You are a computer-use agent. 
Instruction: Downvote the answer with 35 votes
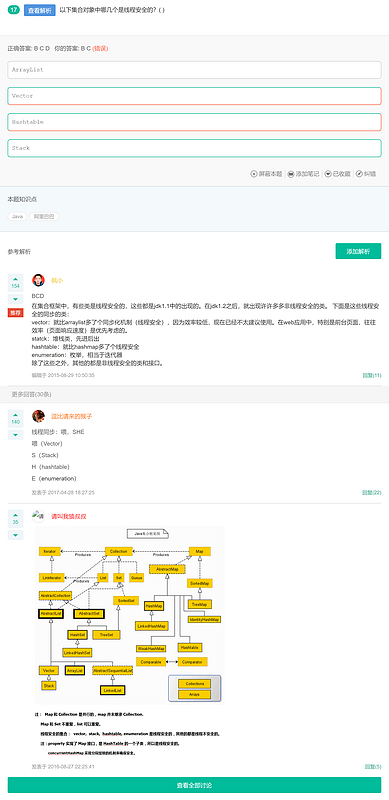pyautogui.click(x=15, y=535)
